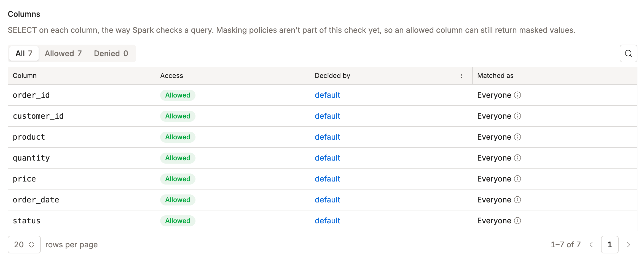The width and height of the screenshot is (644, 260).
Task: Click Everyone text in order_id row
Action: 494,95
